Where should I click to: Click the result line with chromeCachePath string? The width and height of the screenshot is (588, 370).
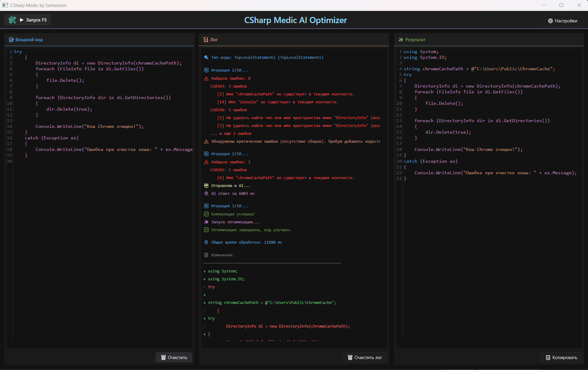pyautogui.click(x=479, y=69)
